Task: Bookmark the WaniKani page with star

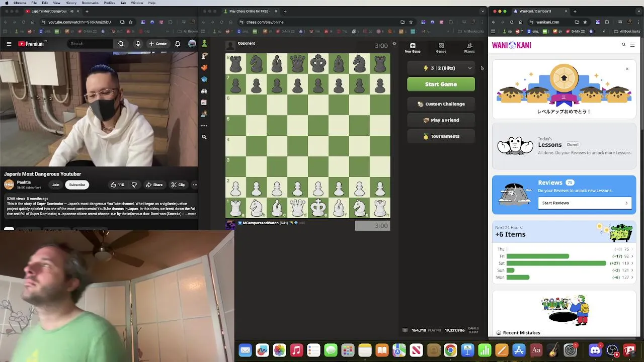Action: (x=585, y=22)
